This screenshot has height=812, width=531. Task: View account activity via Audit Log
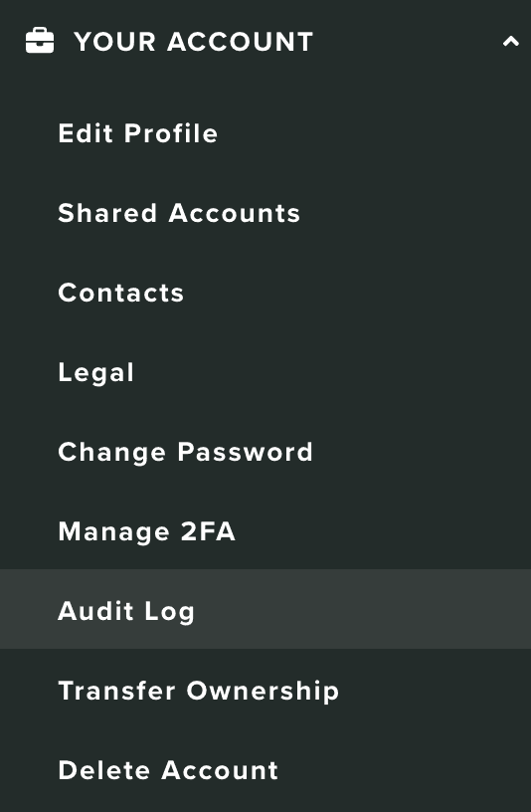click(x=265, y=609)
